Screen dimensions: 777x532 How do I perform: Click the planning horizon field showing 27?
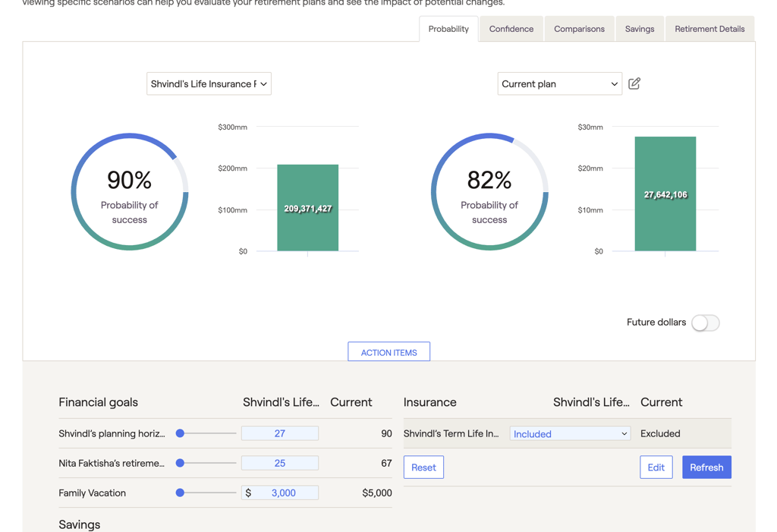(279, 433)
